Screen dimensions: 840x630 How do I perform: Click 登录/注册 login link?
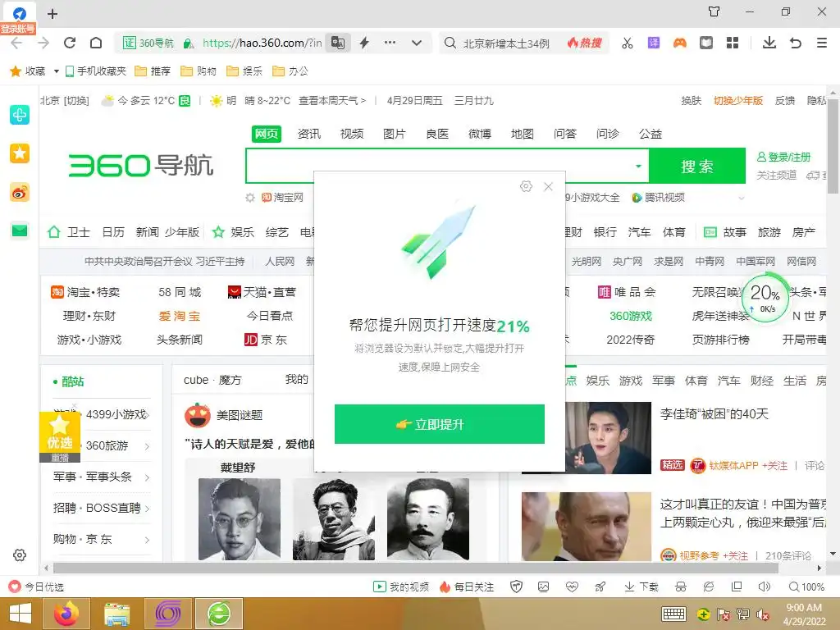point(783,157)
